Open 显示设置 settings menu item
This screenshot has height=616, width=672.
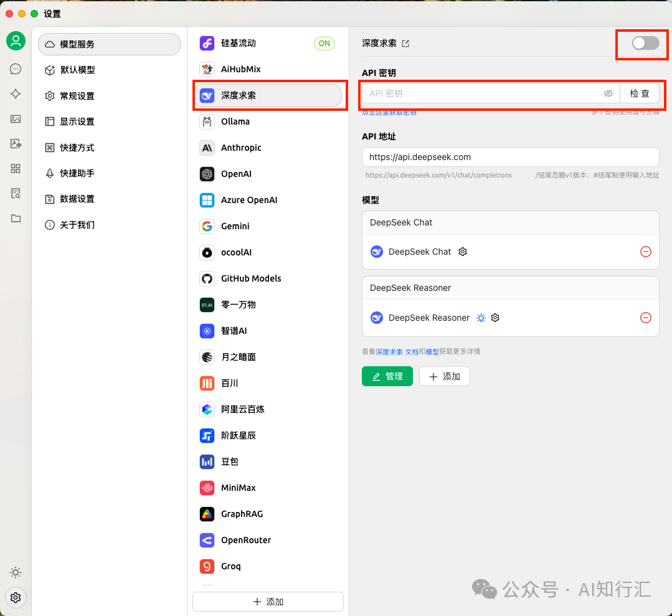(x=109, y=121)
